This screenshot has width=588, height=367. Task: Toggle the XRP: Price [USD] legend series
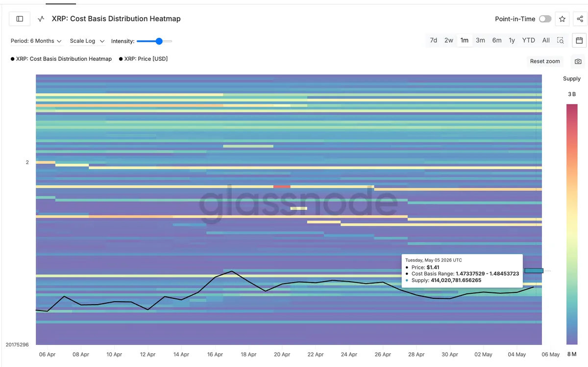(143, 59)
